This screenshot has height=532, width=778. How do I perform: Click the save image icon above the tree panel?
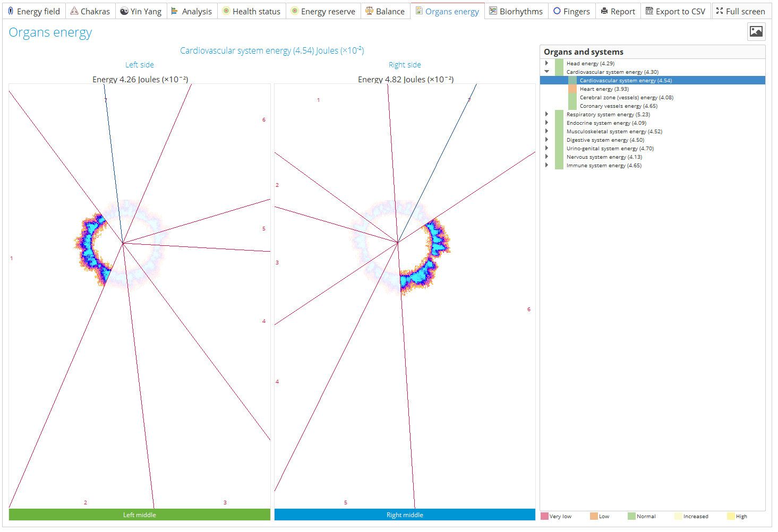[x=755, y=31]
